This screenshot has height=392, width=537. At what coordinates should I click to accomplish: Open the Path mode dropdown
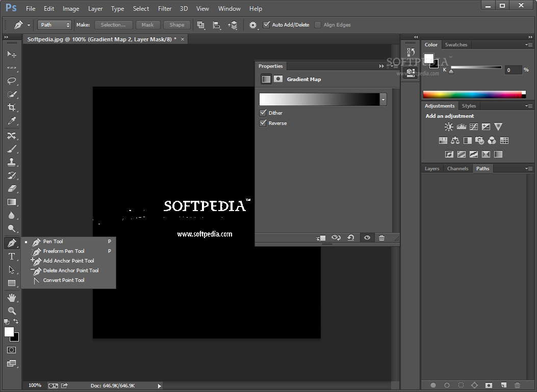[55, 24]
